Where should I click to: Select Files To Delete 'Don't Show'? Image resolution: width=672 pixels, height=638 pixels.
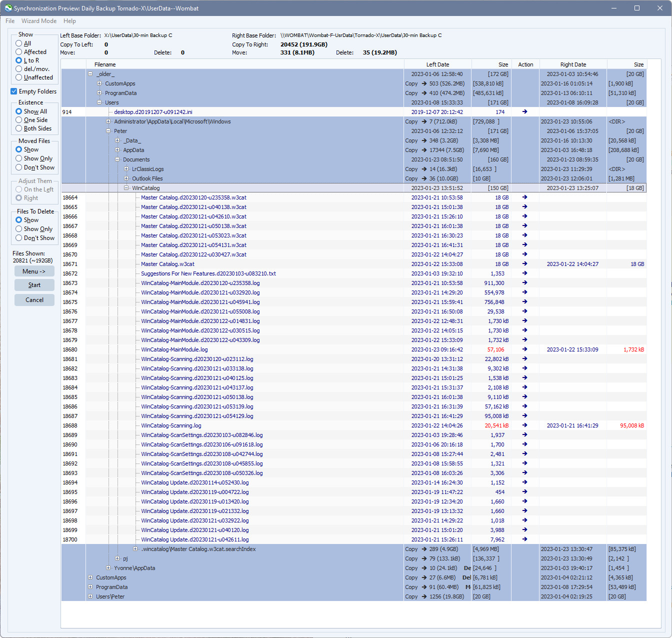click(x=19, y=238)
